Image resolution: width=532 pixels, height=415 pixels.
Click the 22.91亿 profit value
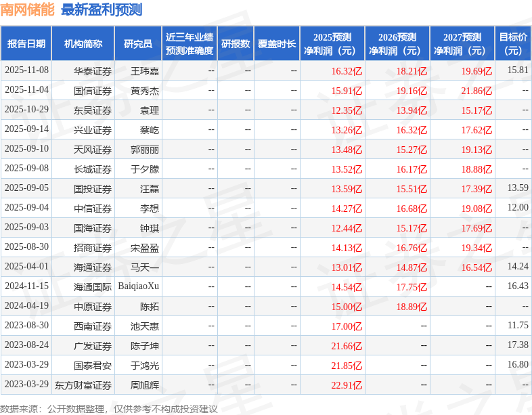tap(347, 386)
